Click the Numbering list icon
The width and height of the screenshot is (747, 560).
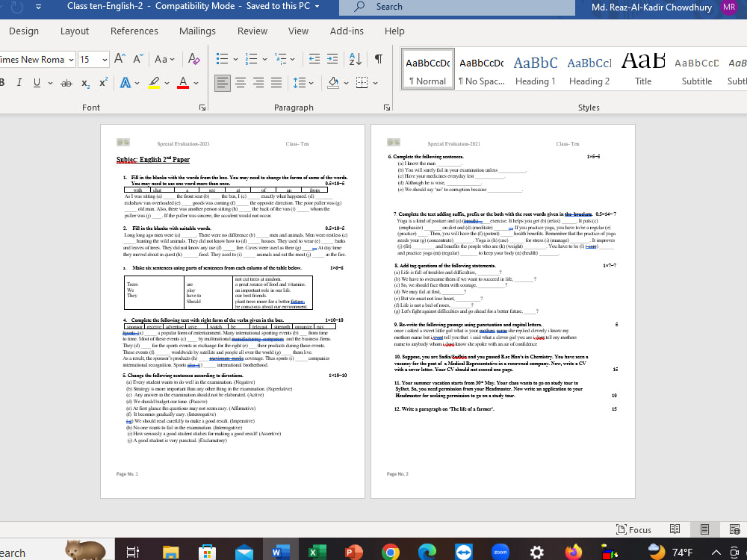tap(251, 58)
